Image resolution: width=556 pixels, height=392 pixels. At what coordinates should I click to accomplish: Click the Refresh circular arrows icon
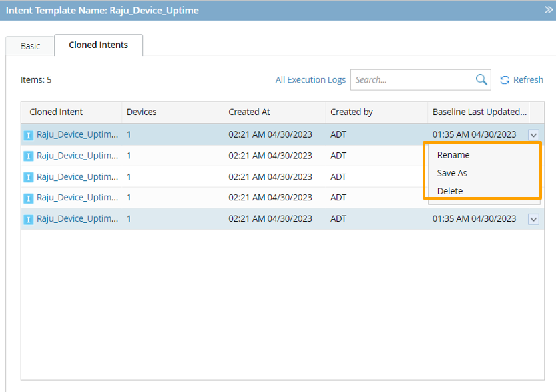click(x=505, y=80)
